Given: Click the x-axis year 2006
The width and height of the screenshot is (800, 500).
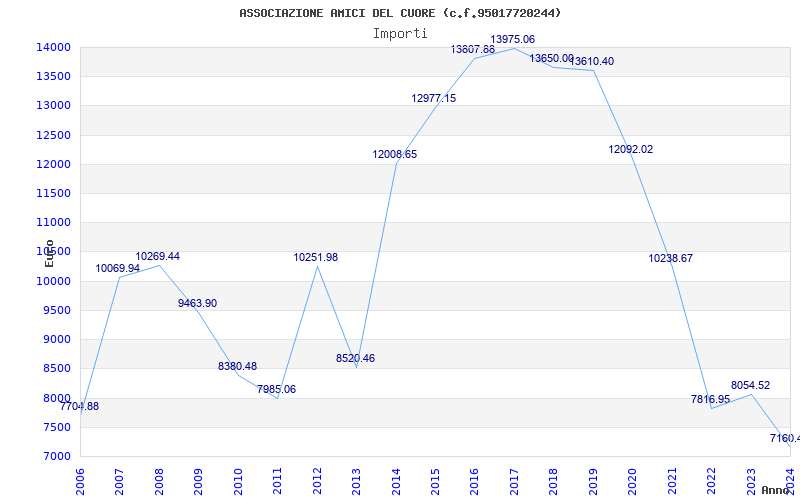Looking at the screenshot, I should 80,482.
